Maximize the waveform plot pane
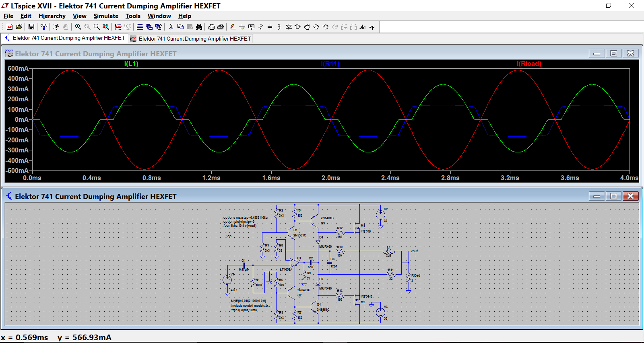This screenshot has height=343, width=644. pos(613,53)
